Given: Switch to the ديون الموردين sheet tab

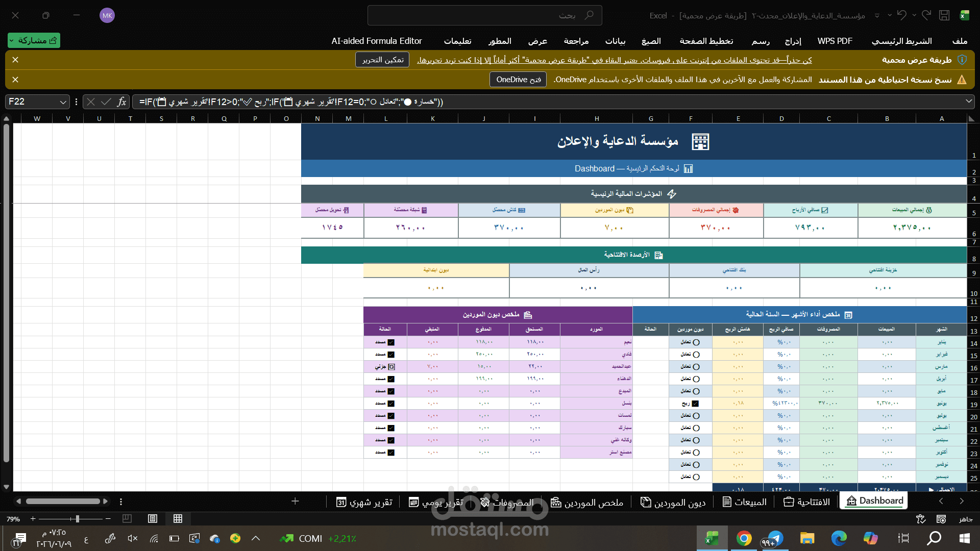Looking at the screenshot, I should (673, 502).
